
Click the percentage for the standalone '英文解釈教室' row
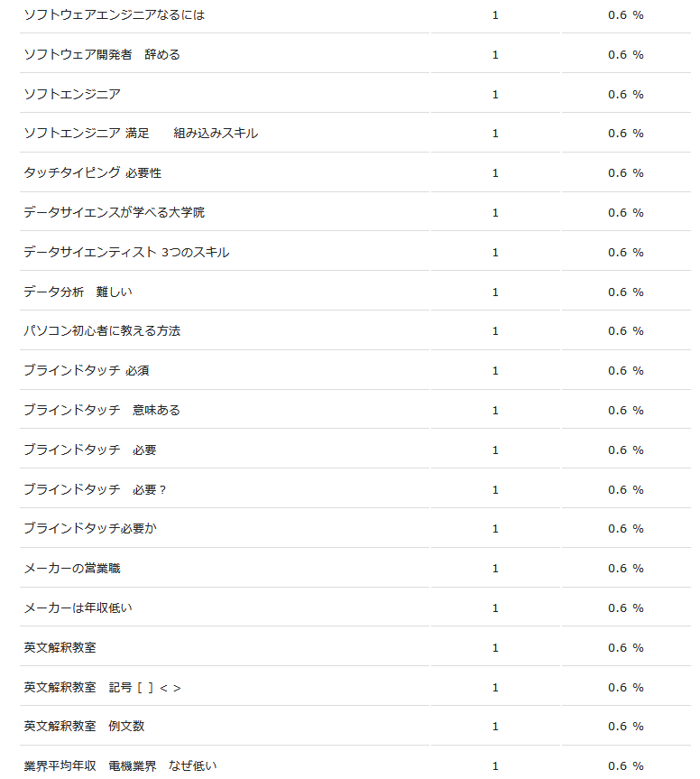pos(625,648)
